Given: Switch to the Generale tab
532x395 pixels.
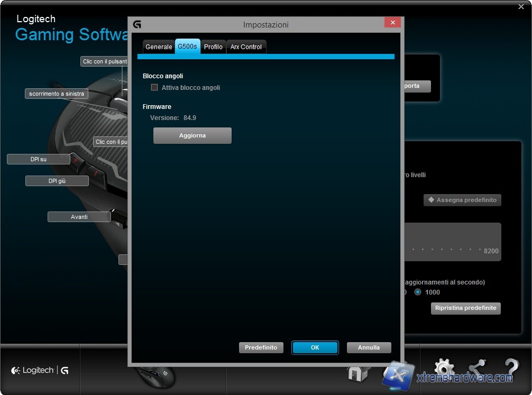Looking at the screenshot, I should tap(159, 47).
